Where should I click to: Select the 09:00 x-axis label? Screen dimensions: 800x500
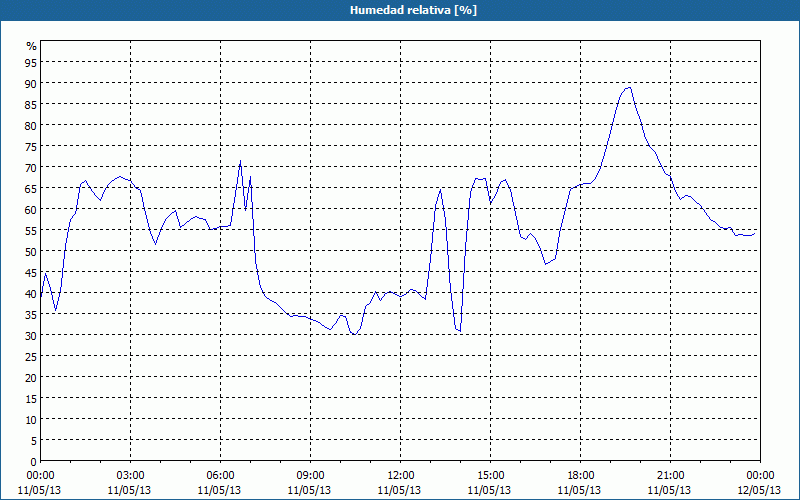coord(310,476)
